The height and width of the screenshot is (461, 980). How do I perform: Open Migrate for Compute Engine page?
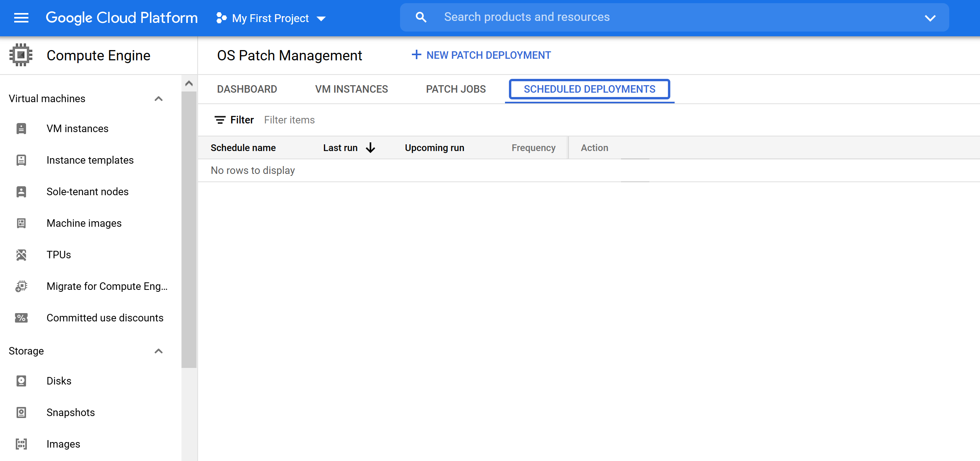[x=107, y=286]
